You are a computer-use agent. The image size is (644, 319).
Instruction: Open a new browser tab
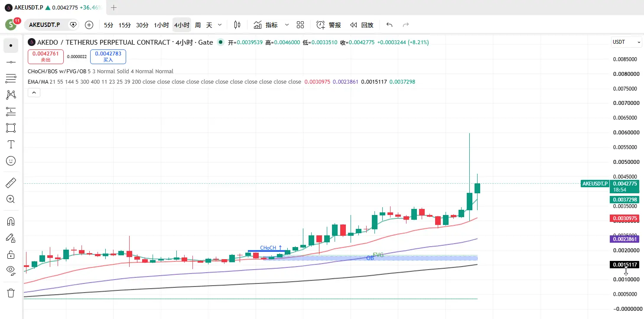[114, 7]
